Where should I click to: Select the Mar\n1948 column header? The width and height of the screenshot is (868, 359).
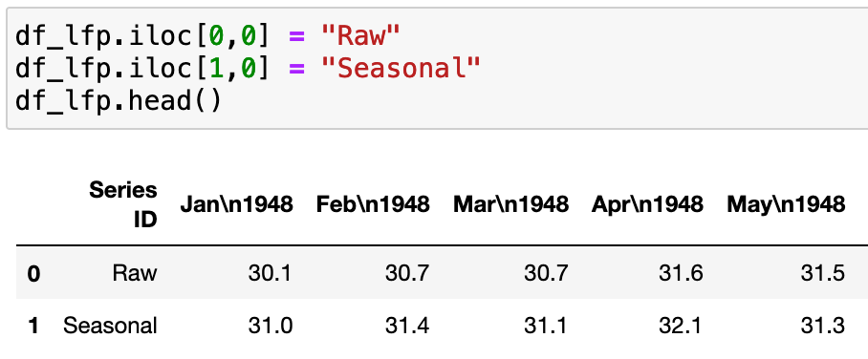coord(510,204)
